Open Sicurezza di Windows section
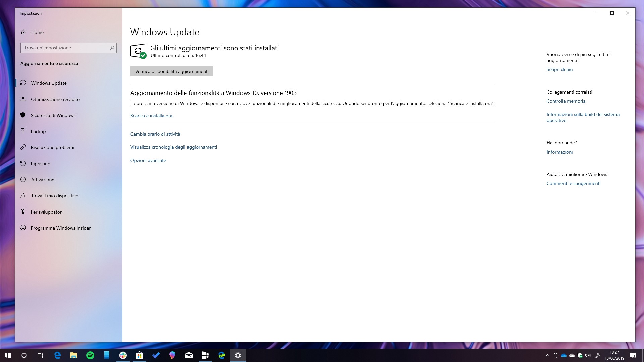The image size is (644, 362). pyautogui.click(x=68, y=115)
